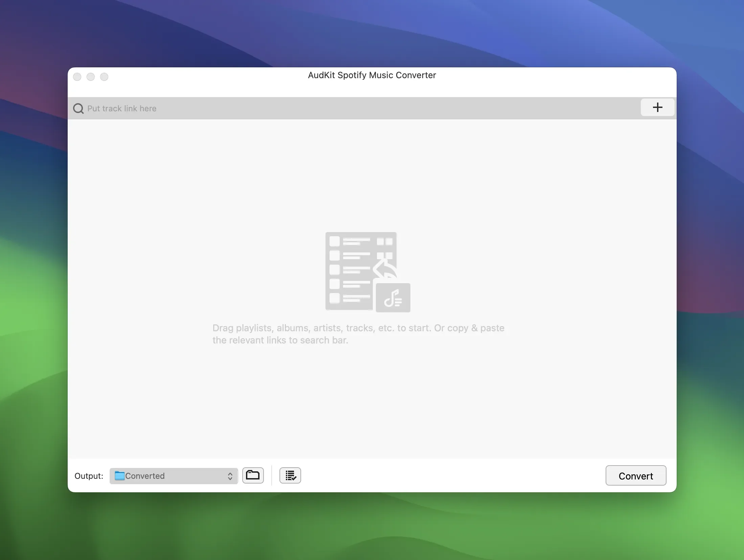This screenshot has width=744, height=560.
Task: View the converted files list icon
Action: (290, 475)
